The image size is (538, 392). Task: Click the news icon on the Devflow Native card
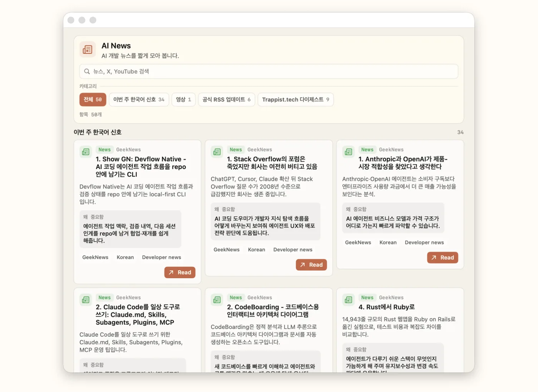point(86,152)
